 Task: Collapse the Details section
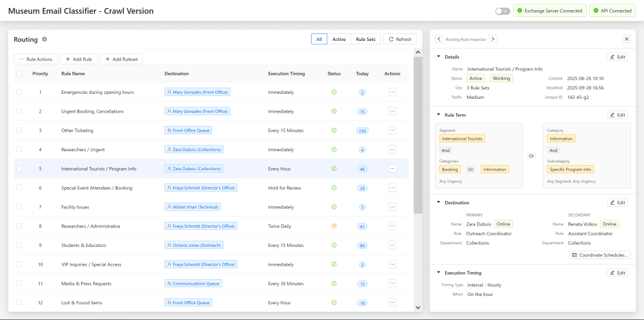[x=439, y=57]
